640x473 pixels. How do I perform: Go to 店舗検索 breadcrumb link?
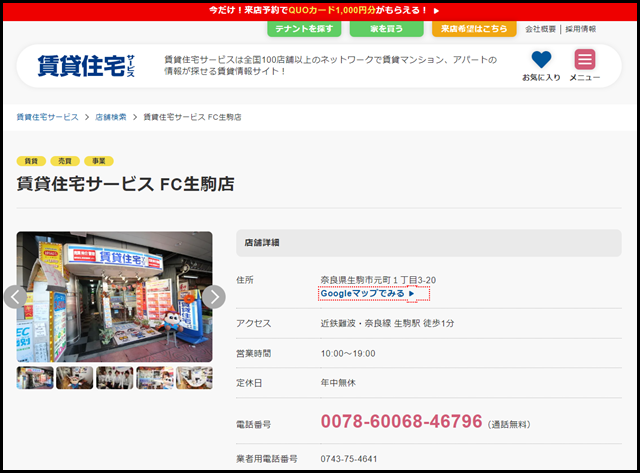tap(111, 117)
